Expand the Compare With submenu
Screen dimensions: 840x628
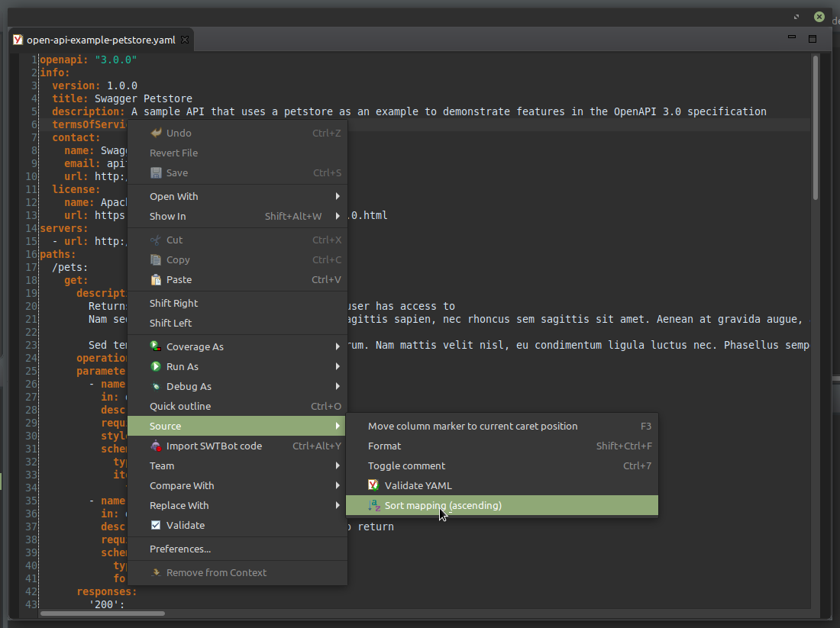coord(181,485)
